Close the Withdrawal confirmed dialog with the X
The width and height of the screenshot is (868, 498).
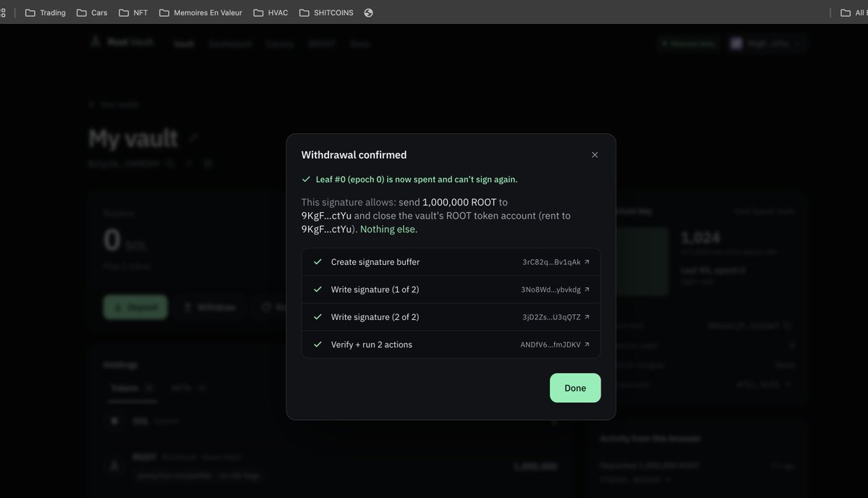coord(595,155)
